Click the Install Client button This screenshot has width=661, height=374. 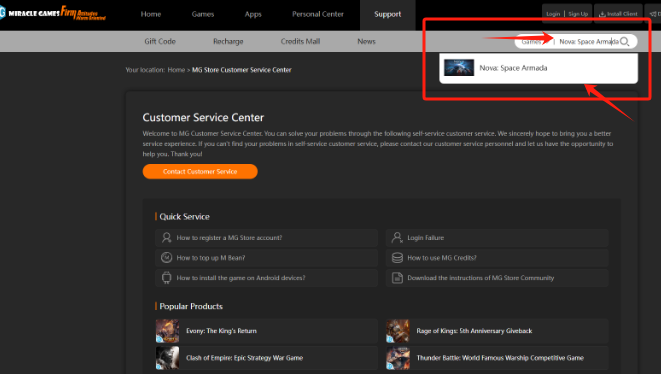pos(618,14)
